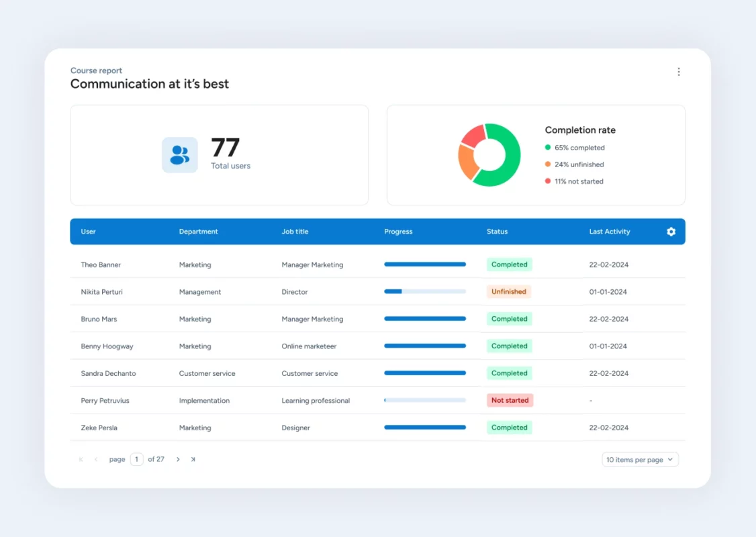Click the Status column header
The image size is (756, 537).
tap(497, 232)
